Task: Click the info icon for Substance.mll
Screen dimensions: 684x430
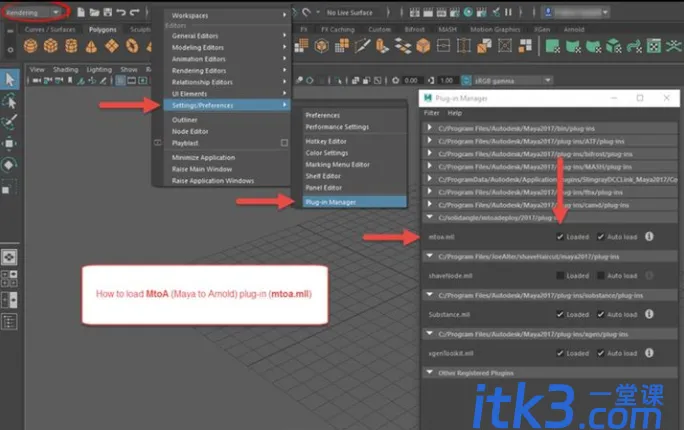Action: (649, 314)
